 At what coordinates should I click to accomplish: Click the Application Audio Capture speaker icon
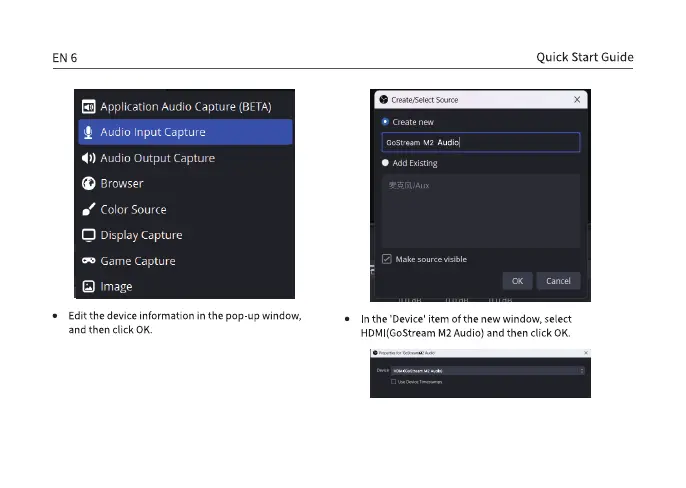pyautogui.click(x=88, y=106)
